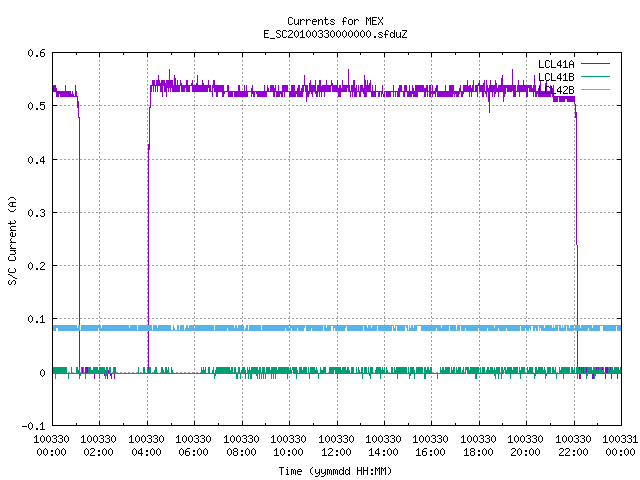Click the x-axis tick 100330 02:00
Viewport: 640px width, 480px height.
pos(98,446)
